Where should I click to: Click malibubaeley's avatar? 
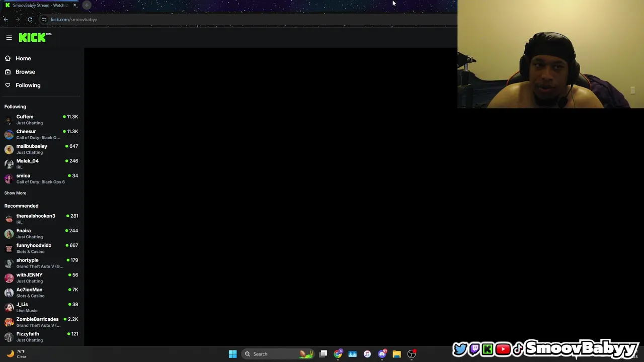9,149
